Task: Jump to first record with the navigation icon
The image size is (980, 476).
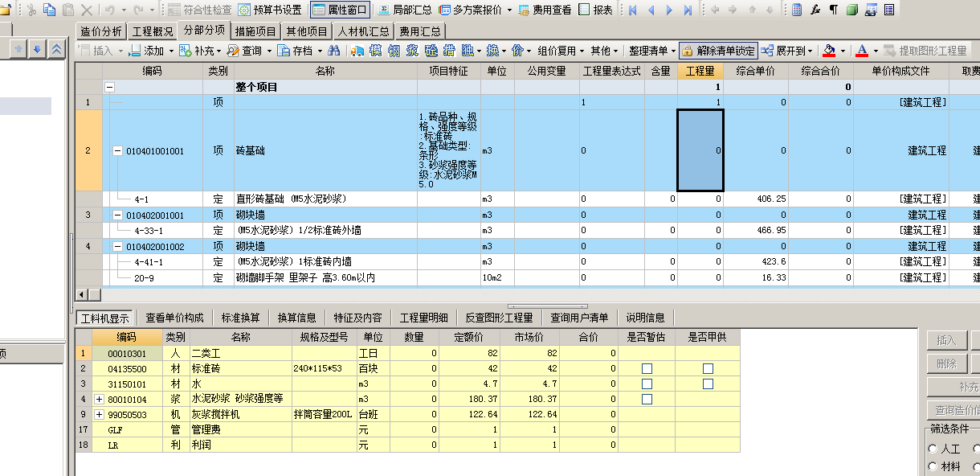Action: [x=633, y=10]
